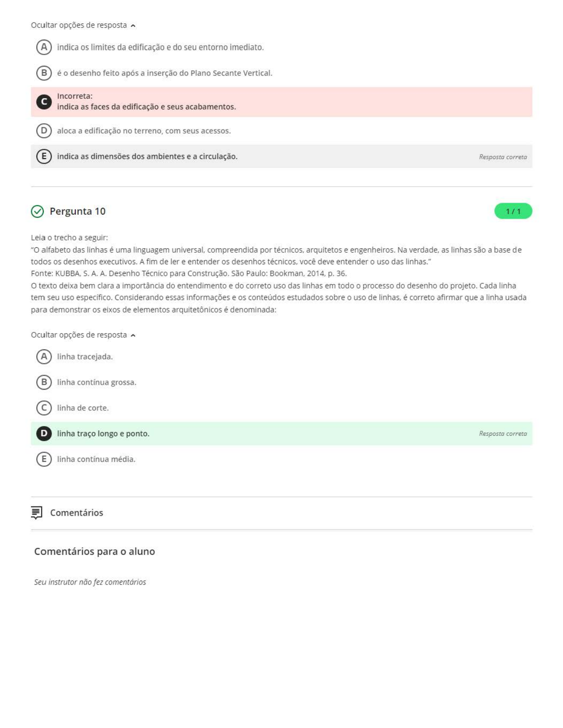563x728 pixels.
Task: Select option C circle 'linha de corte'
Action: coord(44,408)
